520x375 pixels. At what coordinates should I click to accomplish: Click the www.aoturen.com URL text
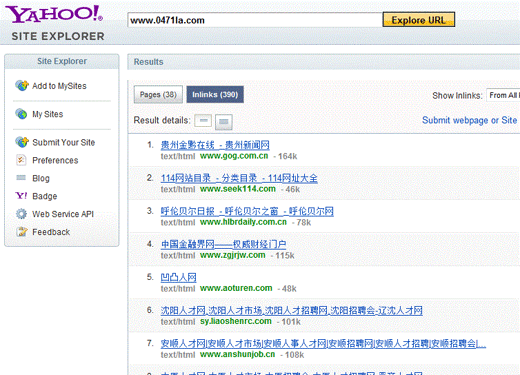[x=236, y=288]
